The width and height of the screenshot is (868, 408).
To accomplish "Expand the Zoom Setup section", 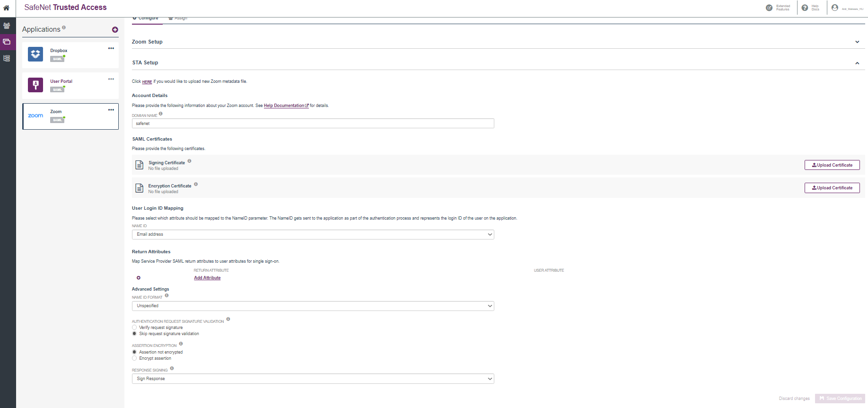I will (x=857, y=42).
